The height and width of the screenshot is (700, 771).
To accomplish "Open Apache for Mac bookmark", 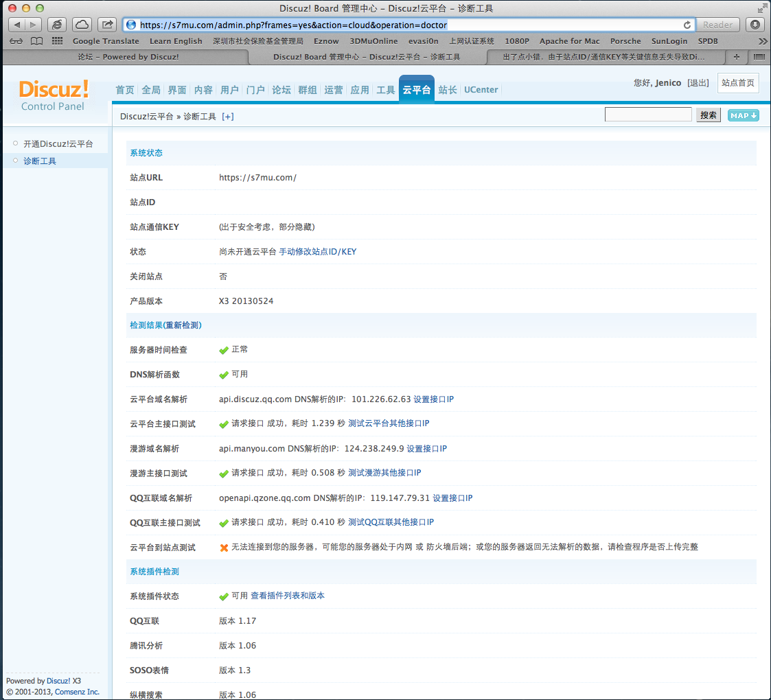I will (x=569, y=41).
